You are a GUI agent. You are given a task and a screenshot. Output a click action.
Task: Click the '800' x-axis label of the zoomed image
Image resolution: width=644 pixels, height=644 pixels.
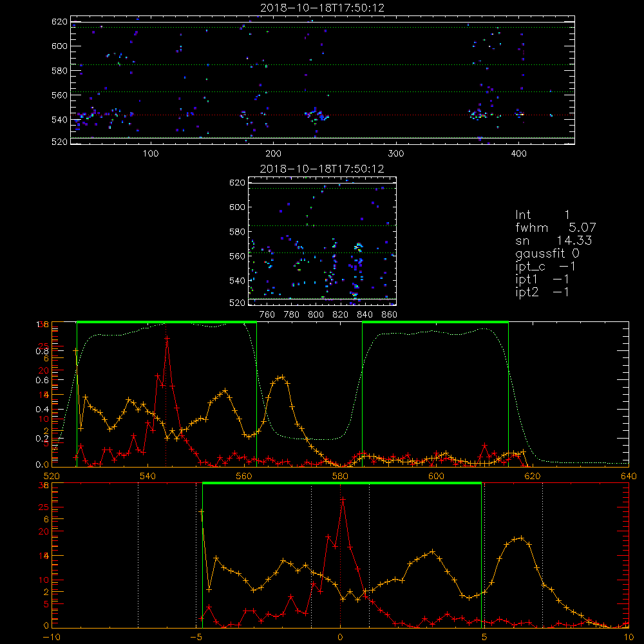[x=316, y=314]
